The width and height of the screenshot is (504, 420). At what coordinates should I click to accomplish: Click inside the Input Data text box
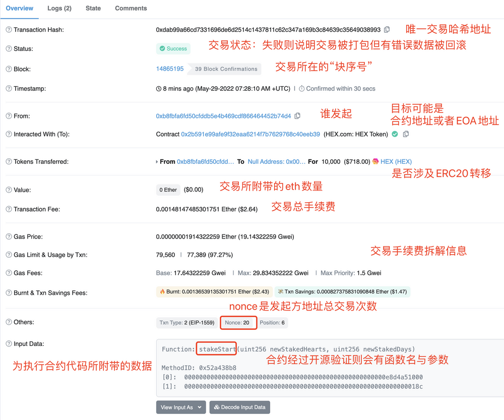click(x=330, y=368)
